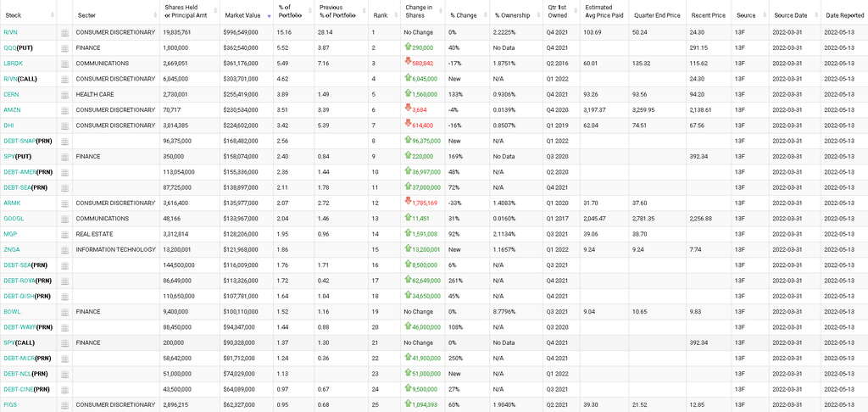Viewport: 868px width, 412px height.
Task: Click the green up arrow beside 290,000
Action: (408, 47)
